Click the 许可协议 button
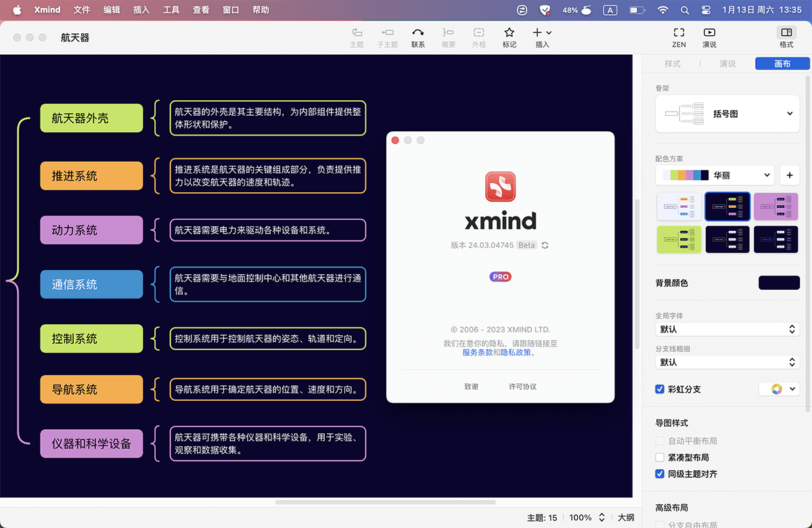Image resolution: width=812 pixels, height=528 pixels. tap(522, 387)
